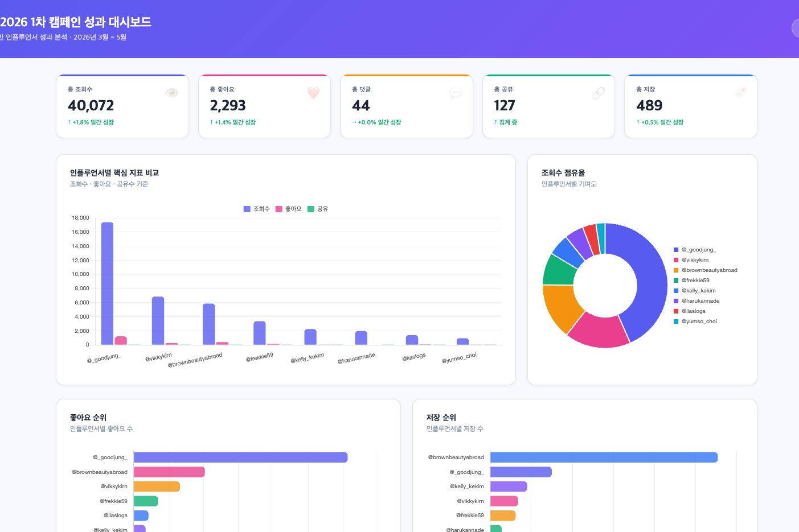The width and height of the screenshot is (799, 532).
Task: Hide @vikkykirn in donut chart legend
Action: [x=691, y=260]
